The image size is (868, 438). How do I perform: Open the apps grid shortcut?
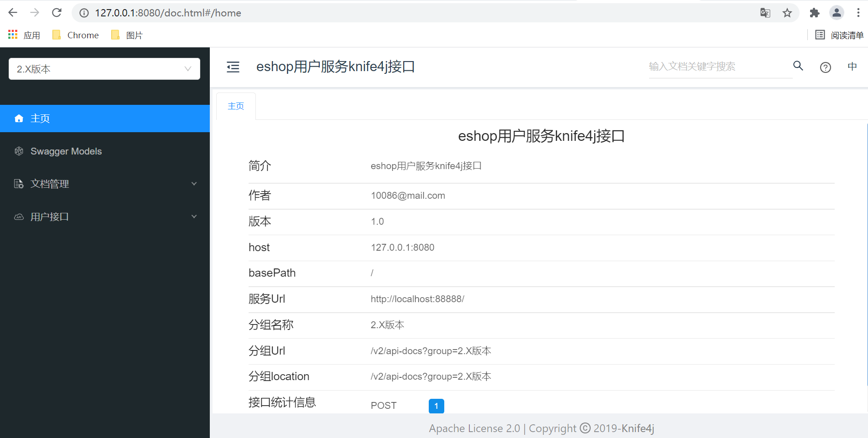click(24, 35)
